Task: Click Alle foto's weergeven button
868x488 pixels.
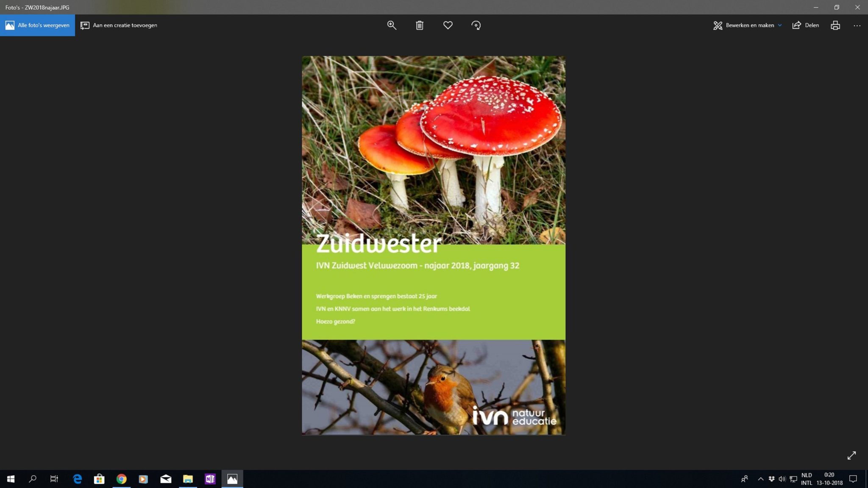Action: click(x=37, y=25)
